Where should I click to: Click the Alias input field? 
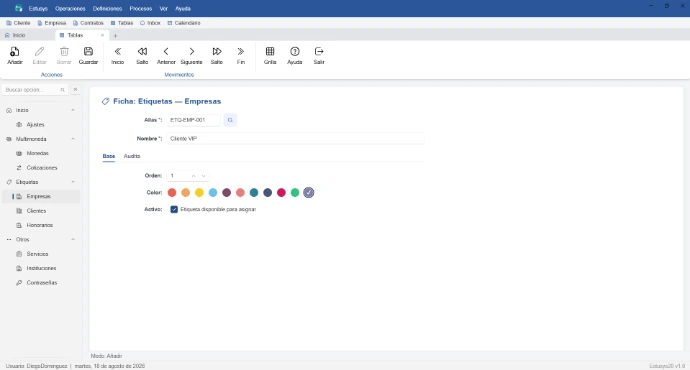coord(193,120)
